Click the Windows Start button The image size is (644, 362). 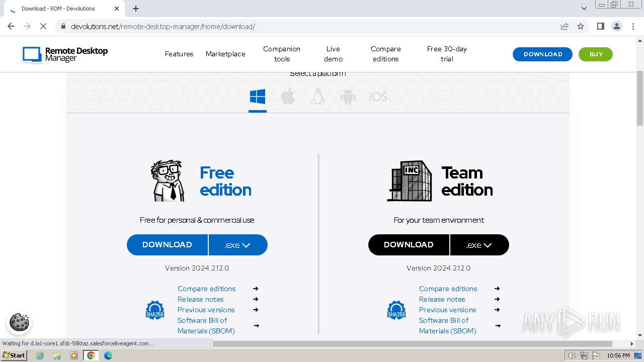click(x=14, y=355)
